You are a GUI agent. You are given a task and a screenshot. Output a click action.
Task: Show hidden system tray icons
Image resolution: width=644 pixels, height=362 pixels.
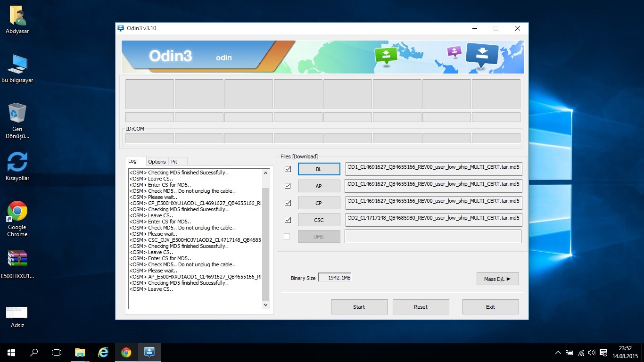click(558, 353)
